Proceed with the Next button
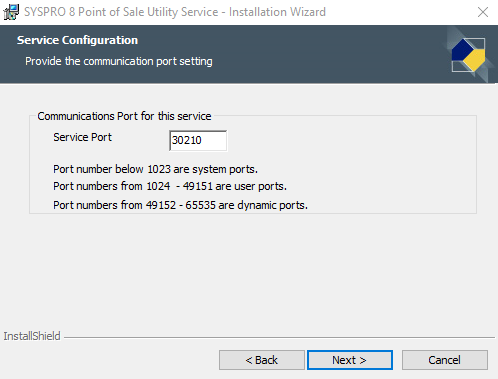The width and height of the screenshot is (498, 379). [350, 360]
